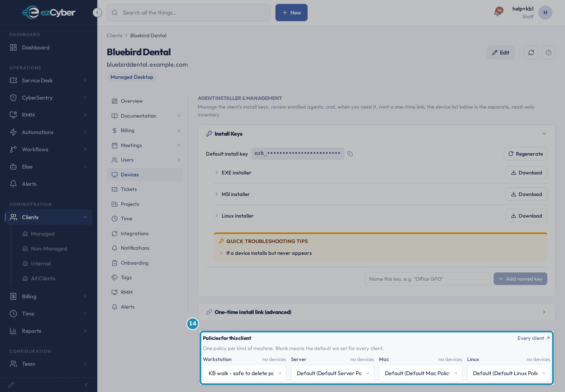565x392 pixels.
Task: Copy the default install key
Action: [350, 154]
